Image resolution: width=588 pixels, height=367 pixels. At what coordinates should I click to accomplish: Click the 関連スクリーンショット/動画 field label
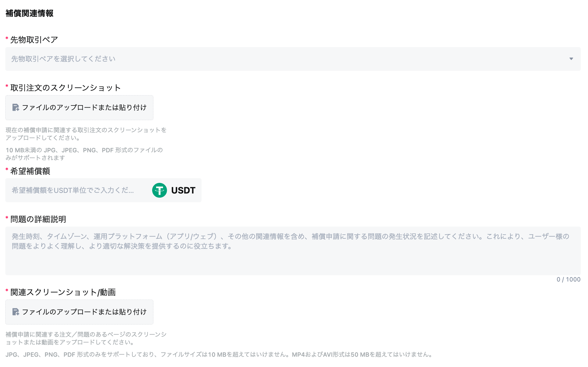pyautogui.click(x=63, y=292)
